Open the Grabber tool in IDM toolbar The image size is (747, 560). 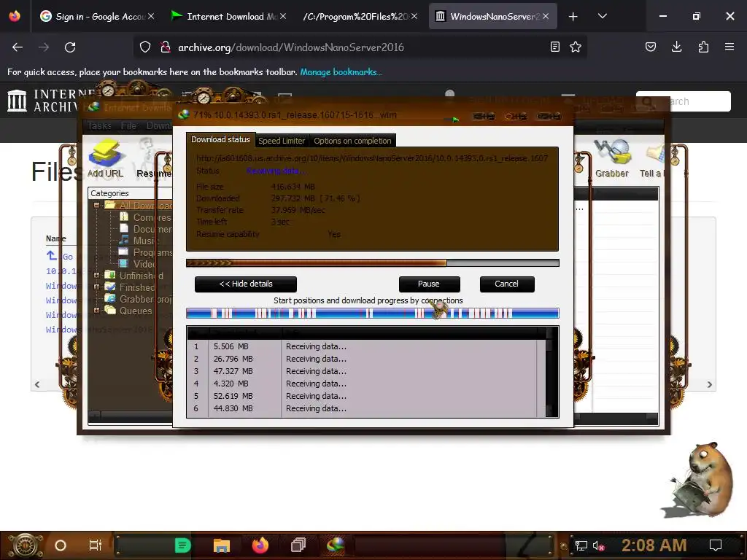tap(612, 158)
